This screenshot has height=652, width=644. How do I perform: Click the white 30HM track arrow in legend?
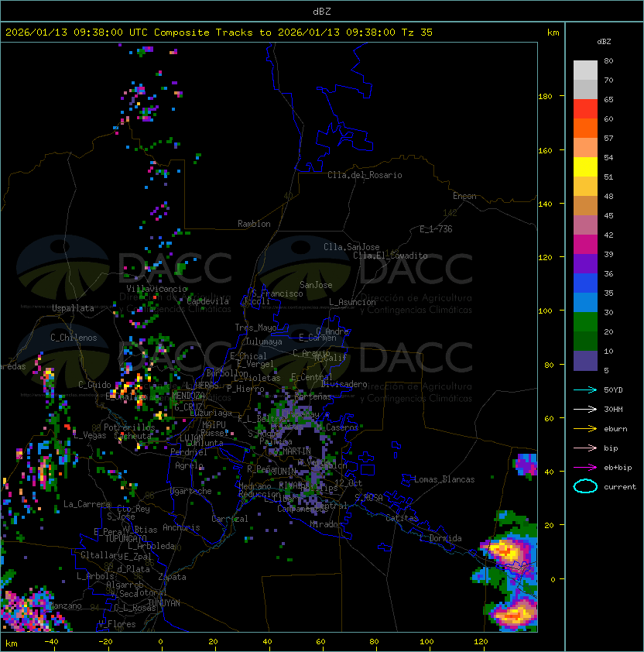pos(585,409)
